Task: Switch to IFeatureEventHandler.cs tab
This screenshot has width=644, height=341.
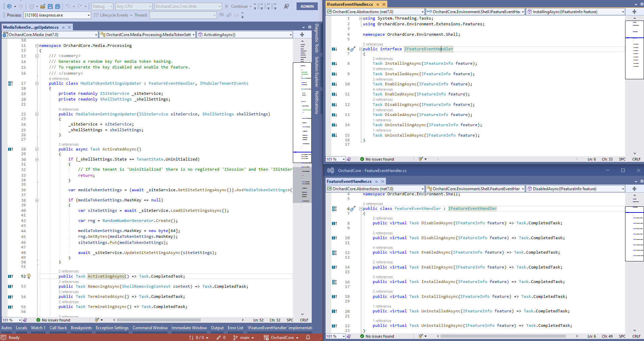Action: [x=350, y=4]
